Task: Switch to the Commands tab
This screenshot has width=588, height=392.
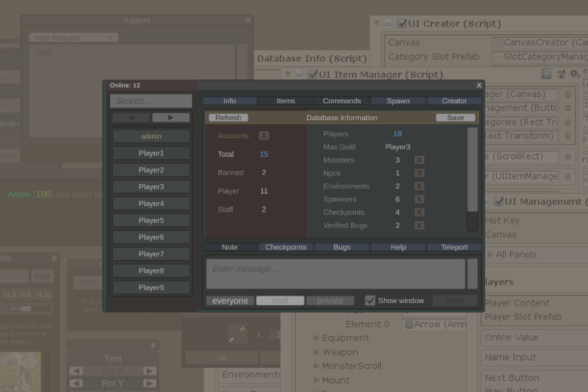Action: point(342,101)
